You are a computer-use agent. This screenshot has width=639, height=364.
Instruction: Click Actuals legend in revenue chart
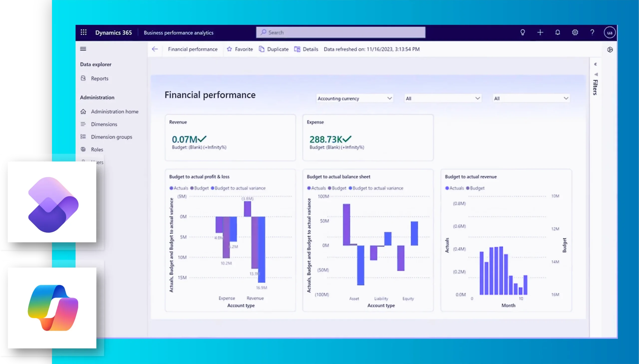click(x=455, y=188)
